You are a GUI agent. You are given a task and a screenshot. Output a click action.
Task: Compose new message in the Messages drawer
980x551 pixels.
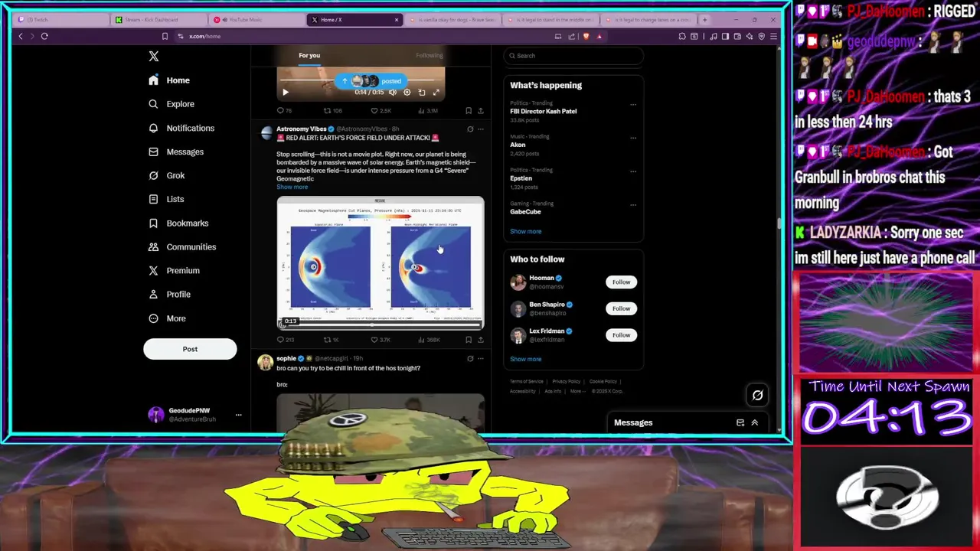point(740,422)
